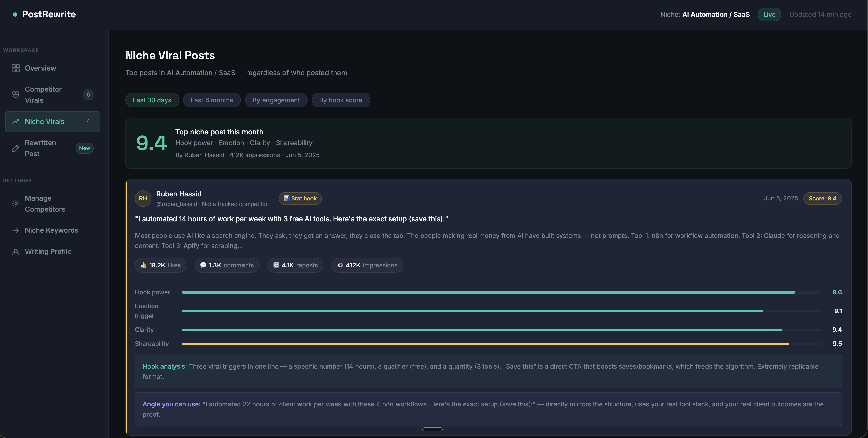Viewport: 868px width, 438px height.
Task: Click the impressions eye icon
Action: click(340, 265)
